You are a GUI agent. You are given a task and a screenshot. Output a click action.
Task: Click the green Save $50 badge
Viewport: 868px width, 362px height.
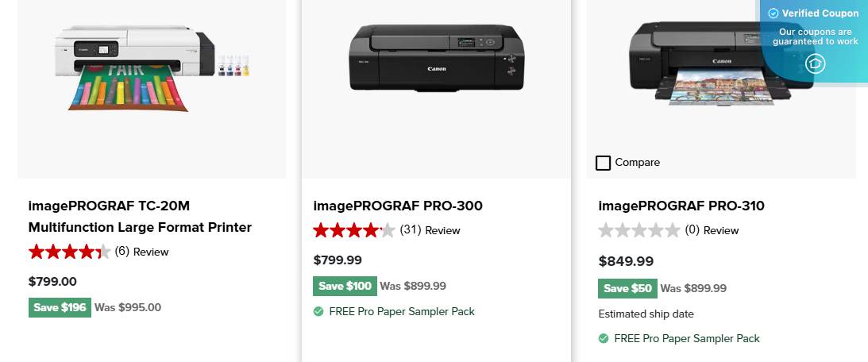click(627, 289)
